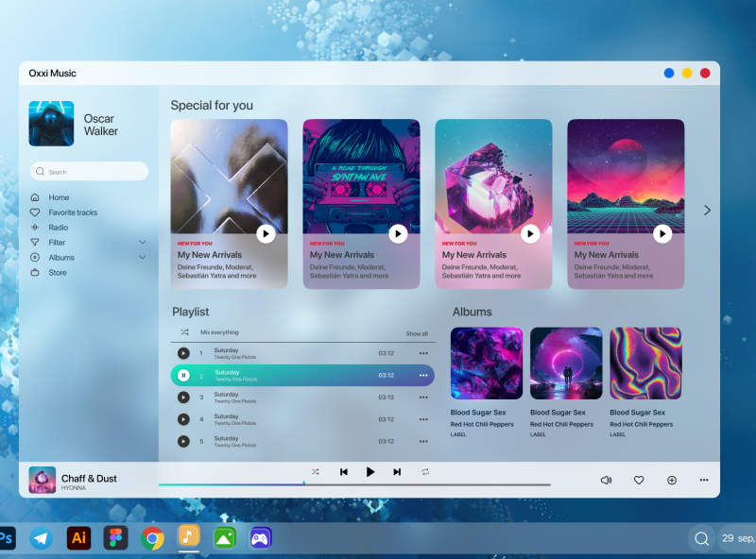Play the first My New Arrivals card
This screenshot has height=559, width=756.
(x=266, y=234)
